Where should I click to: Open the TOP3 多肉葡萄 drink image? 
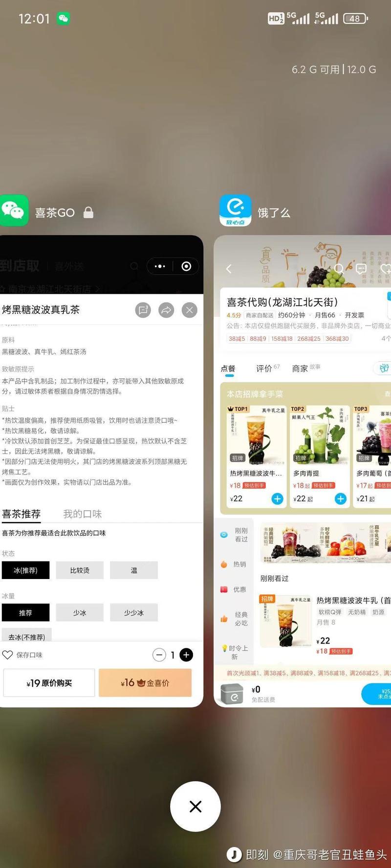(x=372, y=434)
